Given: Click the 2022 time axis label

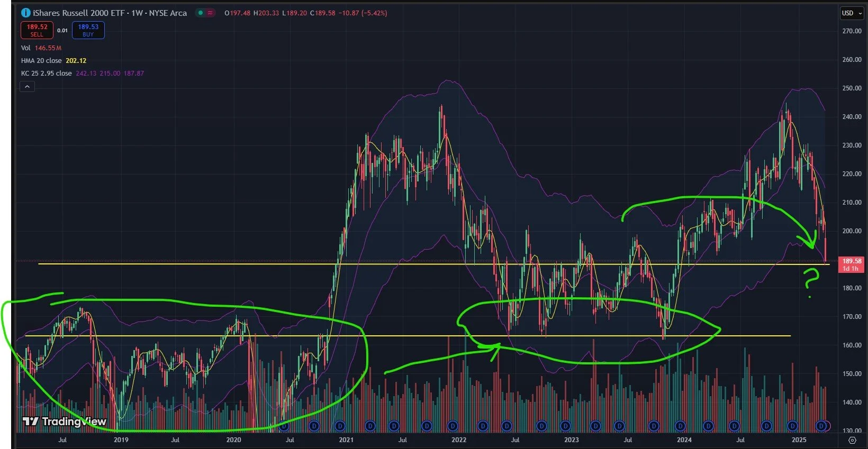Looking at the screenshot, I should point(459,440).
